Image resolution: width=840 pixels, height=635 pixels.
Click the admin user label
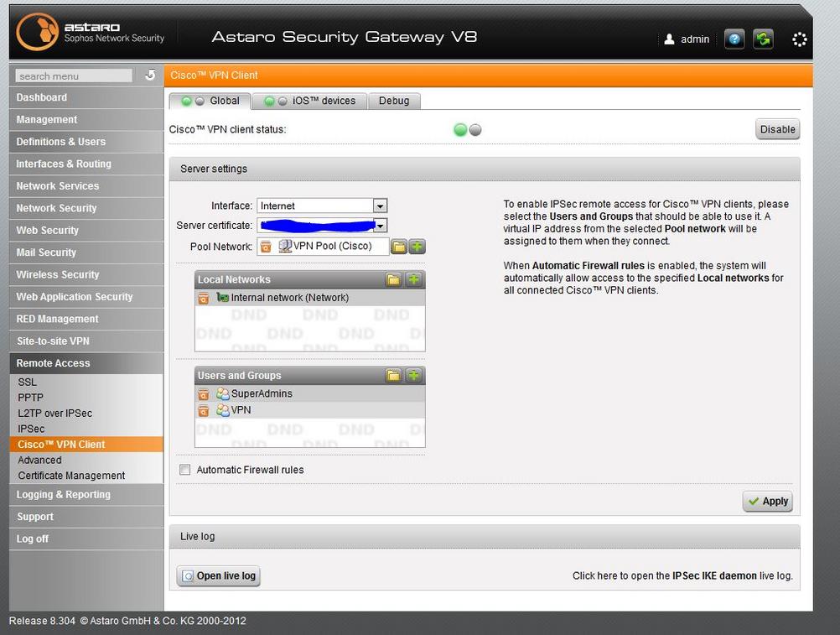point(695,39)
